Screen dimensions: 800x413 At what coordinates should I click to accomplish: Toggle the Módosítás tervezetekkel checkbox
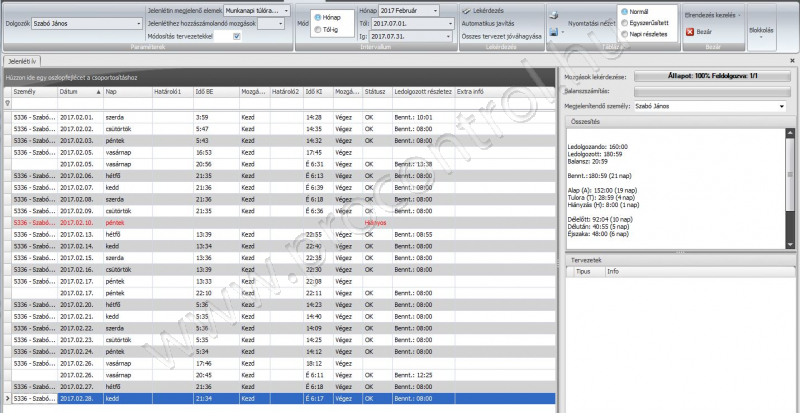pos(236,36)
